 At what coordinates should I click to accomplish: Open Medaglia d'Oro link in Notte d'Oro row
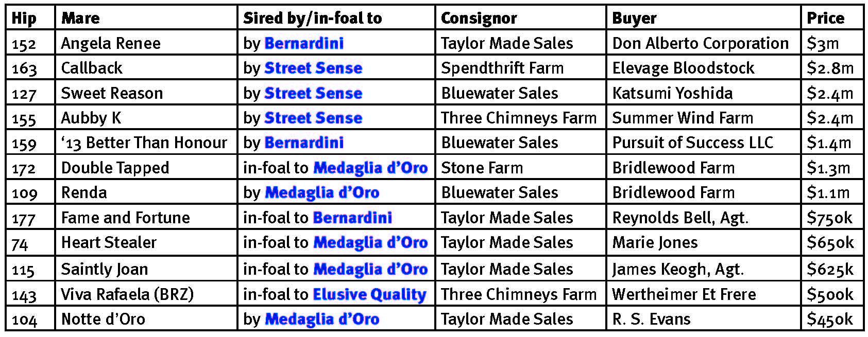(x=322, y=319)
